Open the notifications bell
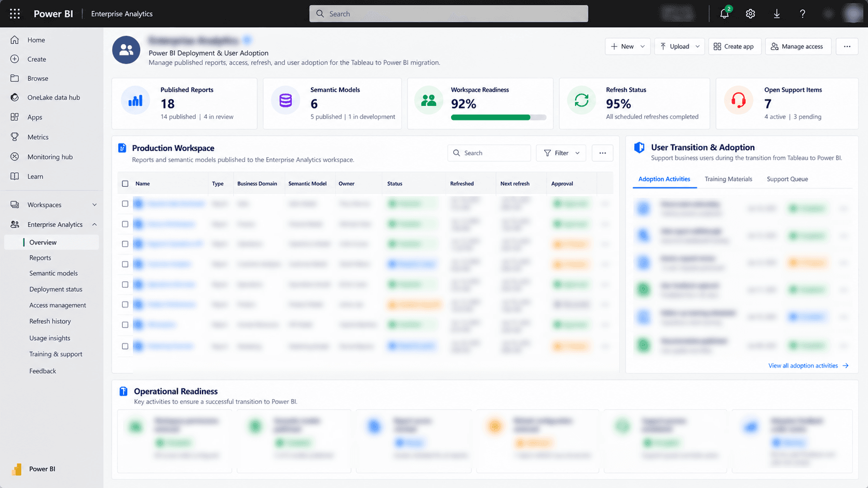 (x=725, y=13)
